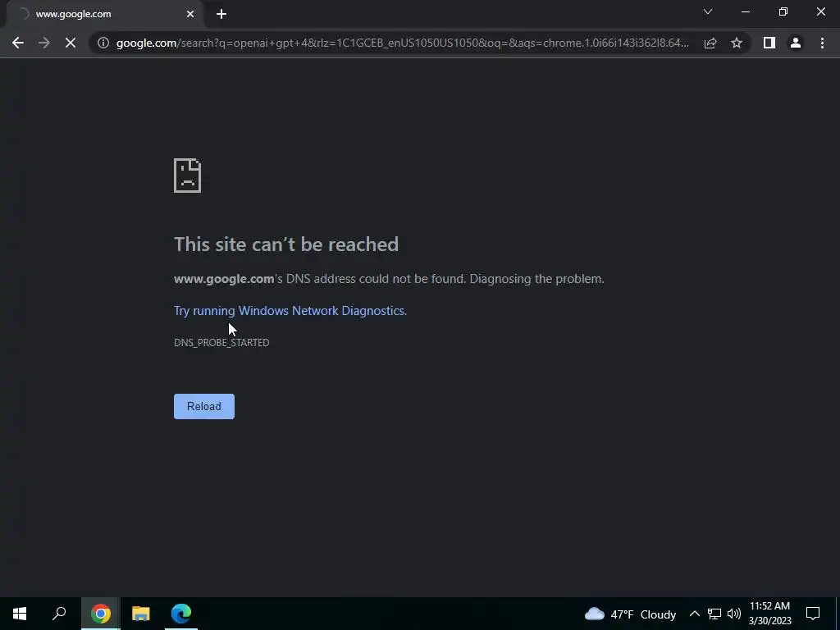Expand the tab search dropdown arrow
Image resolution: width=840 pixels, height=630 pixels.
tap(708, 11)
